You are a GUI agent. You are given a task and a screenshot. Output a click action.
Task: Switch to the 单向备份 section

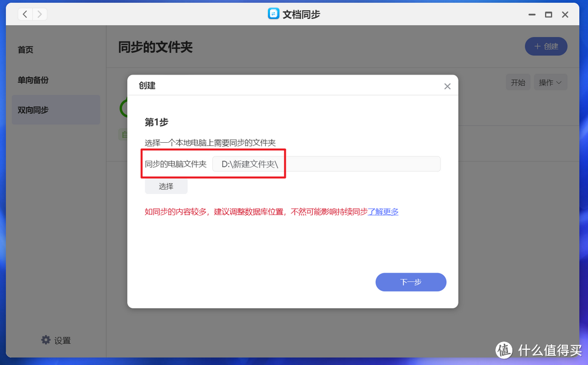pos(34,80)
